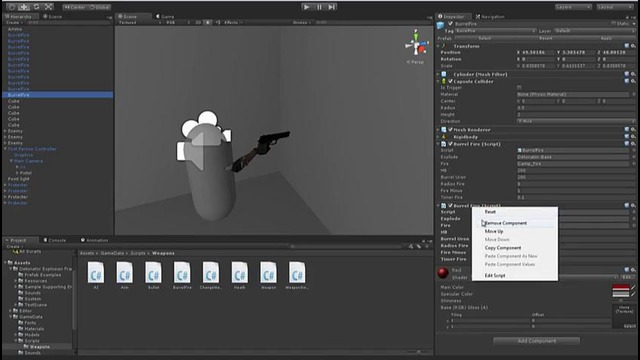This screenshot has width=640, height=360.
Task: Select the Weapon C# script icon
Action: coord(268,273)
